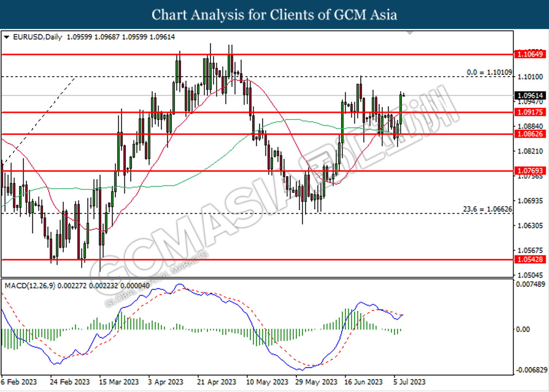This screenshot has width=549, height=392.
Task: Click the 6 Feb 2023 date label
Action: coord(19,382)
